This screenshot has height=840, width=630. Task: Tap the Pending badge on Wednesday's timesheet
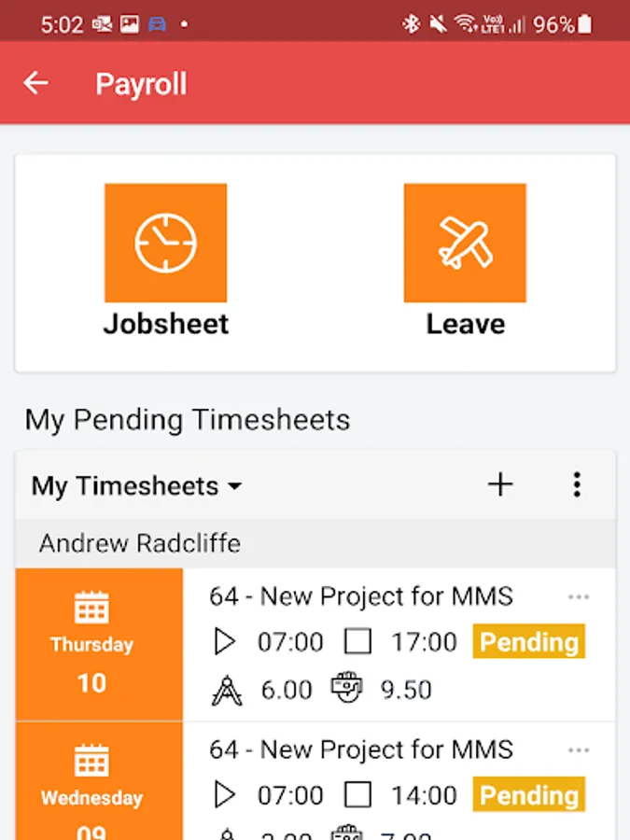(x=528, y=794)
